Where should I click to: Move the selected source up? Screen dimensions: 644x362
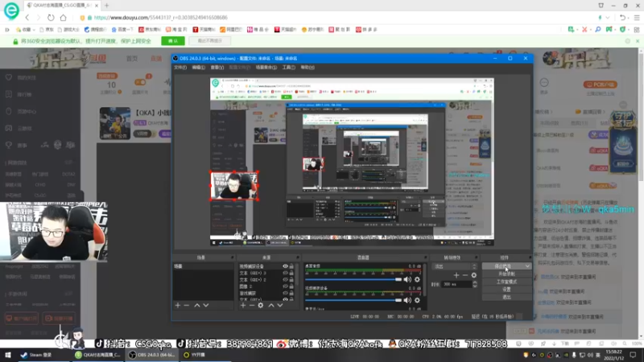271,306
